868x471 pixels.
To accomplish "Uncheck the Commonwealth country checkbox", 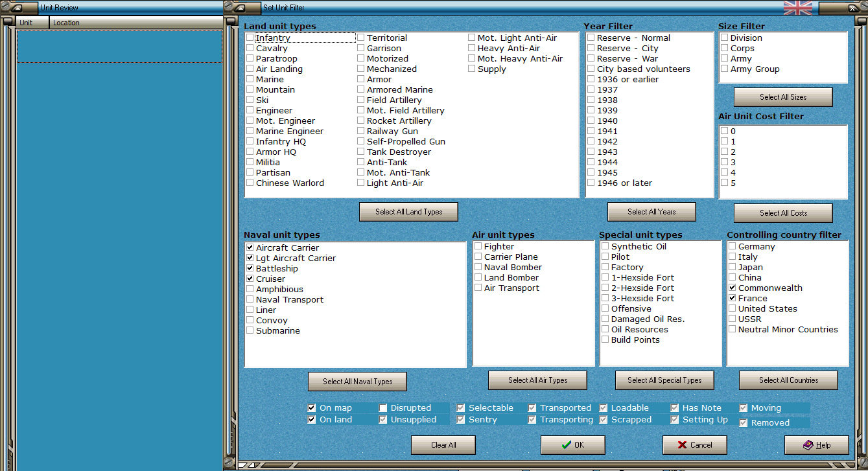I will [x=732, y=288].
